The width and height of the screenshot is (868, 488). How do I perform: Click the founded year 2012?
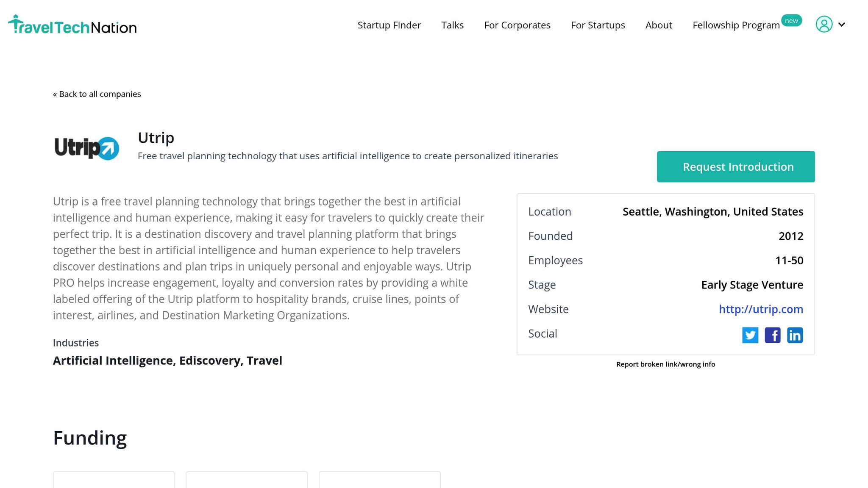tap(791, 236)
